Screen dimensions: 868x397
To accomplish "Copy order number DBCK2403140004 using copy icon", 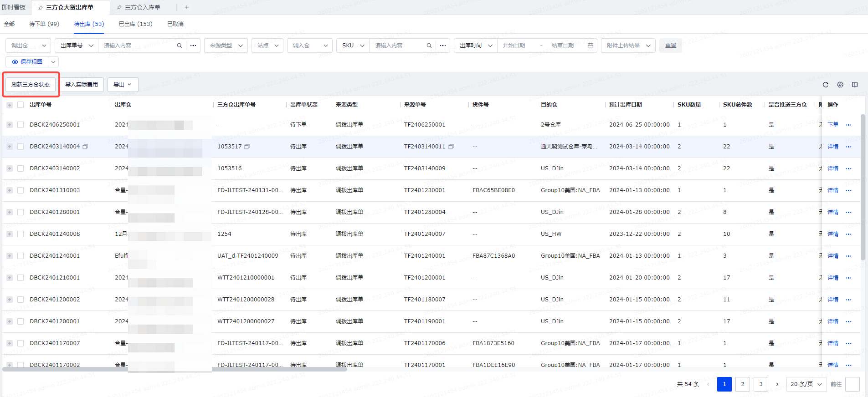I will pos(85,147).
